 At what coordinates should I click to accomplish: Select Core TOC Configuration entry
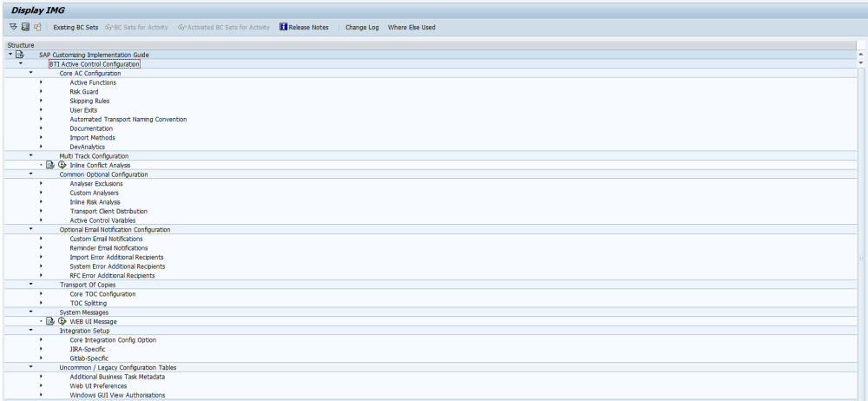click(103, 294)
